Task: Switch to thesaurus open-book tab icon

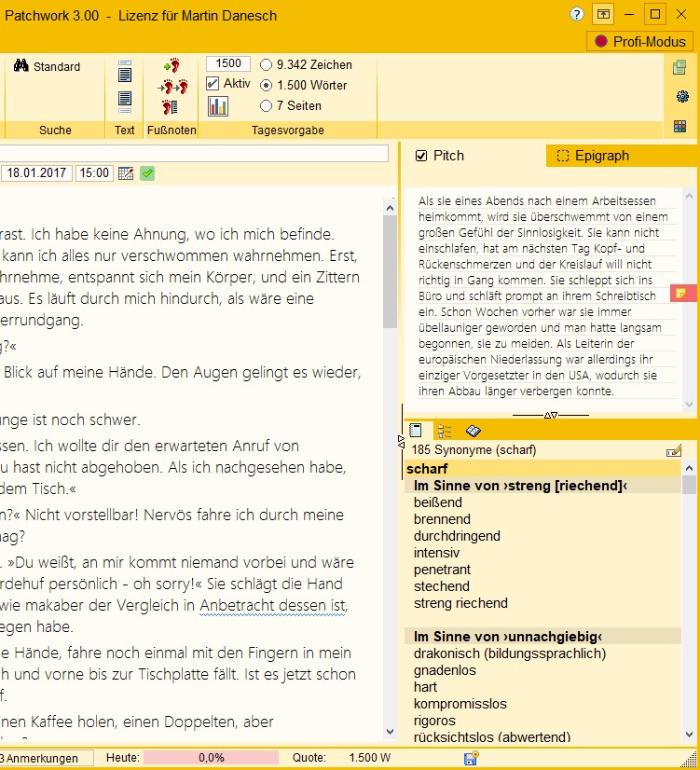Action: [474, 432]
